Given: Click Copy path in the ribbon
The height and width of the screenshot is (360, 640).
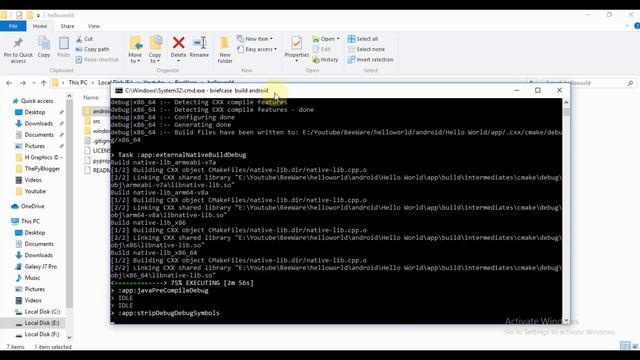Looking at the screenshot, I should [x=92, y=49].
